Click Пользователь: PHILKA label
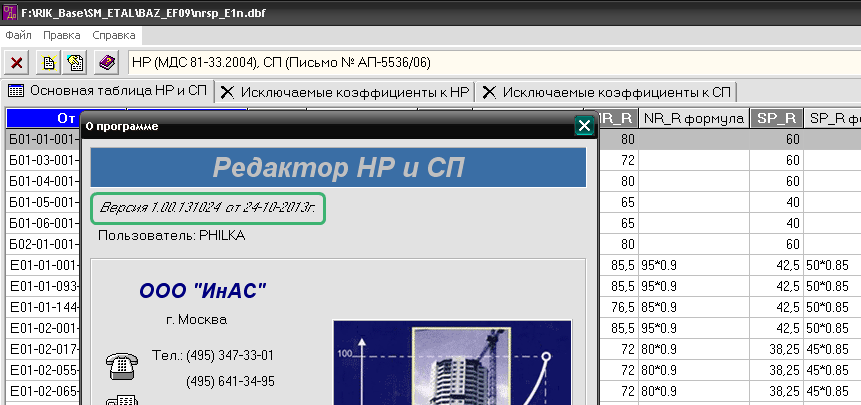861x405 pixels. coord(171,235)
